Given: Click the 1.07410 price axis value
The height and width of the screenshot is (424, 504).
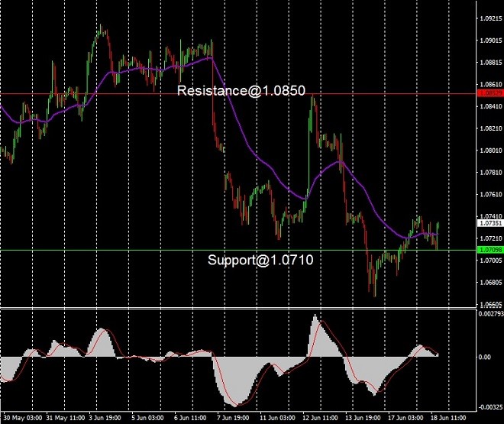Looking at the screenshot, I should tap(491, 216).
